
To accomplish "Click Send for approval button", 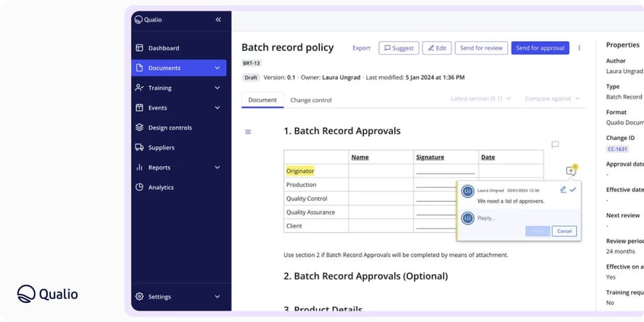I will 540,48.
